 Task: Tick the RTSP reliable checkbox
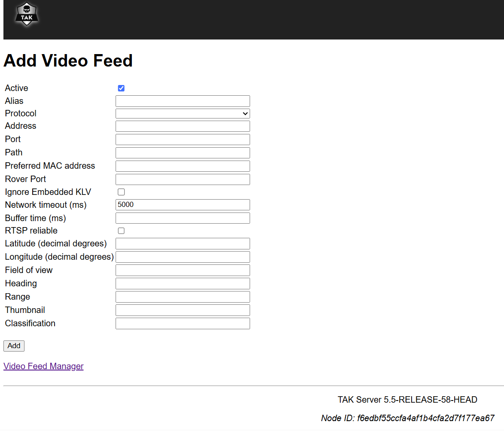tap(121, 231)
